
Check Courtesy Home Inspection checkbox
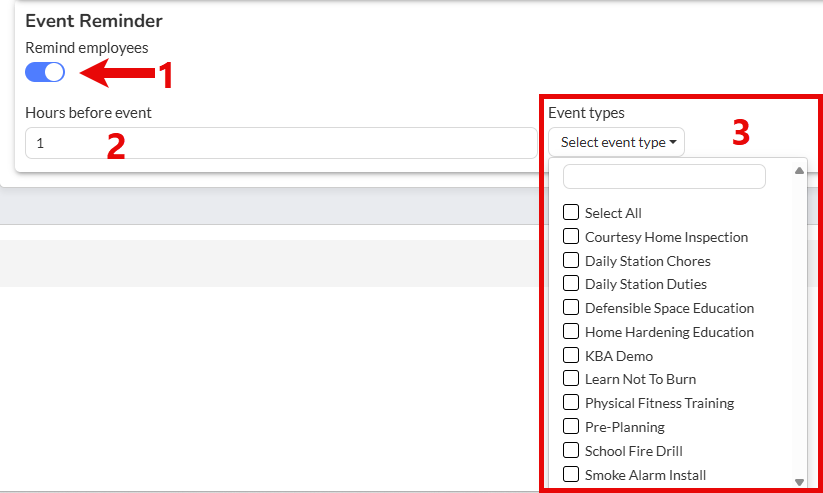571,236
